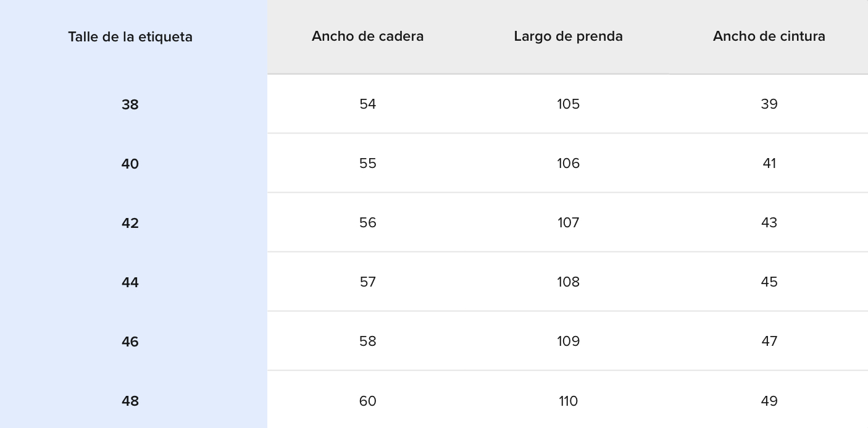This screenshot has width=868, height=428.
Task: Click size label 46
Action: 130,342
